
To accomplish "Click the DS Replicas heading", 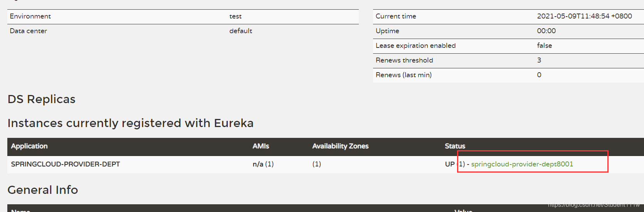I will pyautogui.click(x=42, y=99).
